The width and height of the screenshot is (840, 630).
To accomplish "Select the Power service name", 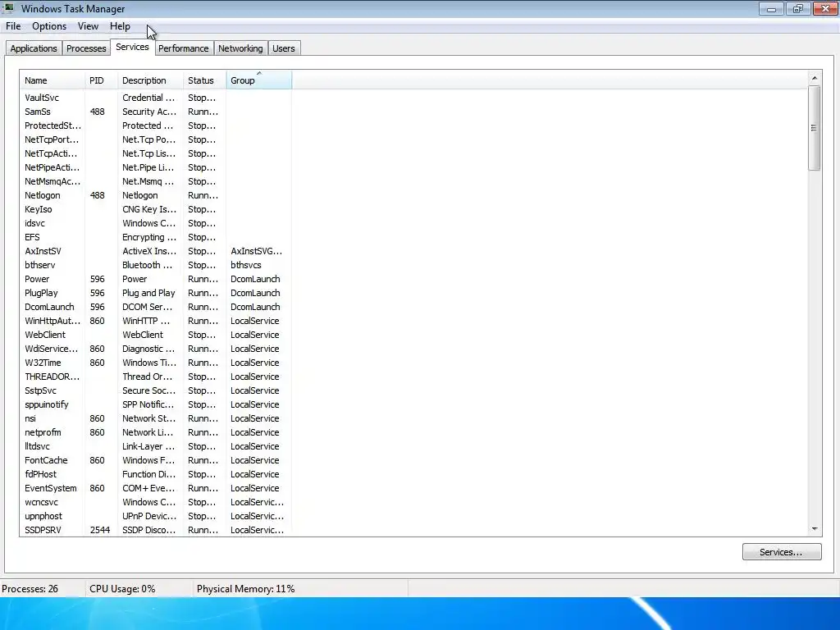I will click(x=37, y=279).
